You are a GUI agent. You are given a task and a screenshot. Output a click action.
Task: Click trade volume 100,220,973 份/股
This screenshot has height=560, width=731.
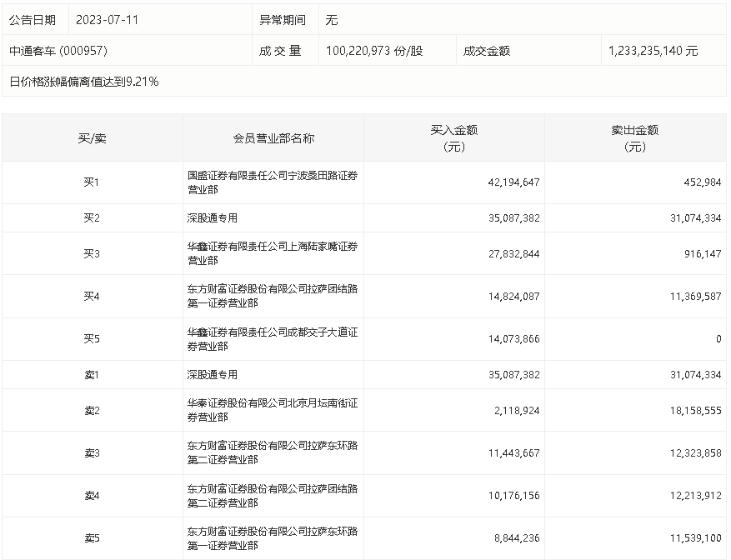point(374,51)
